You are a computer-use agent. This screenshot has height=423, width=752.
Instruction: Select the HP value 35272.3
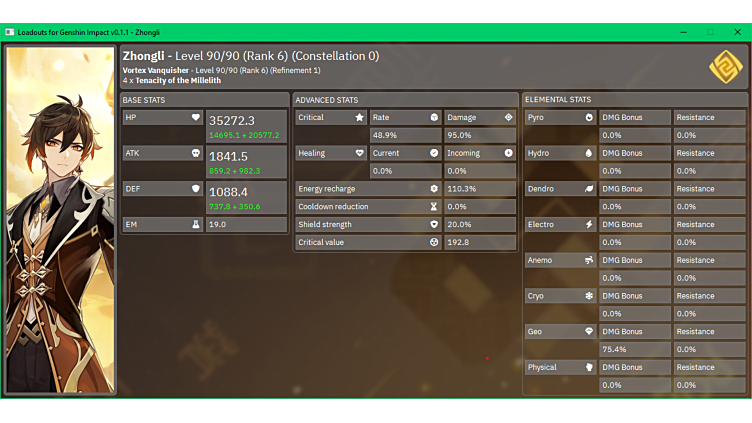231,121
